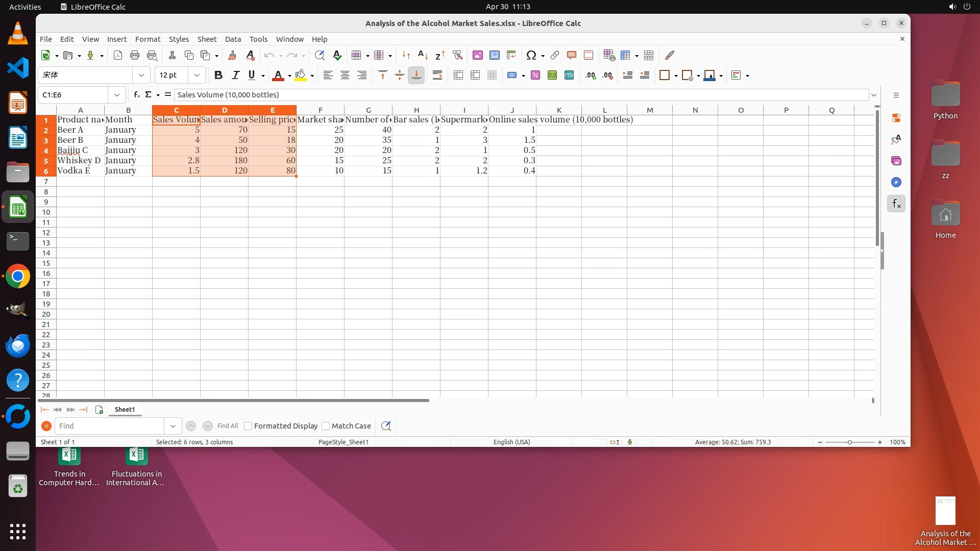Expand the Name Box dropdown
The height and width of the screenshot is (551, 980).
(x=117, y=95)
